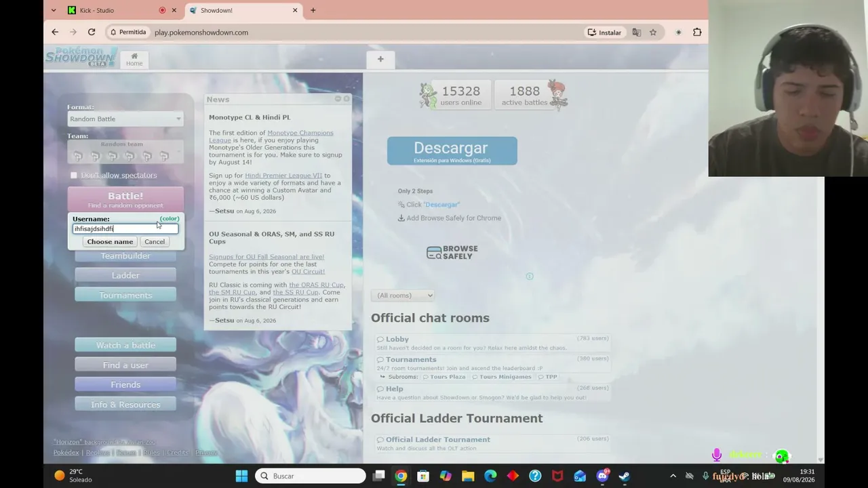Reload the Showdown page

click(92, 32)
